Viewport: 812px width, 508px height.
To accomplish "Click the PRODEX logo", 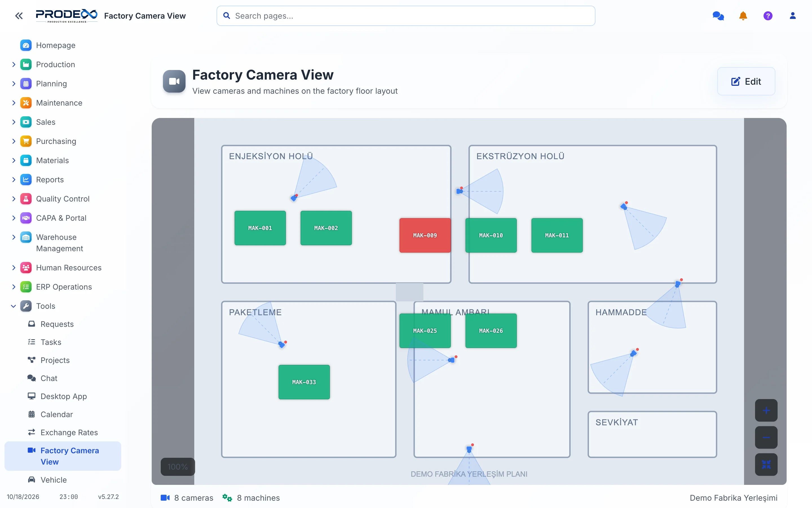I will coord(67,16).
